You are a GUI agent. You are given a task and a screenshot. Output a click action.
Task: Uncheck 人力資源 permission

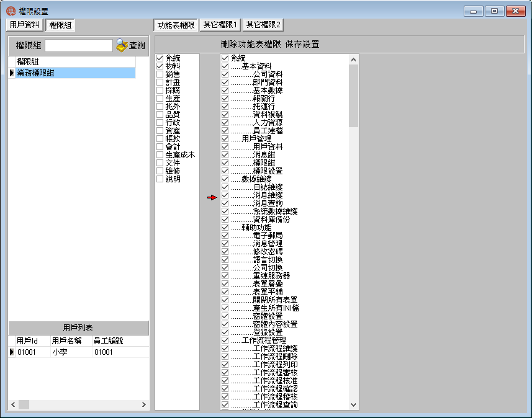[x=225, y=122]
